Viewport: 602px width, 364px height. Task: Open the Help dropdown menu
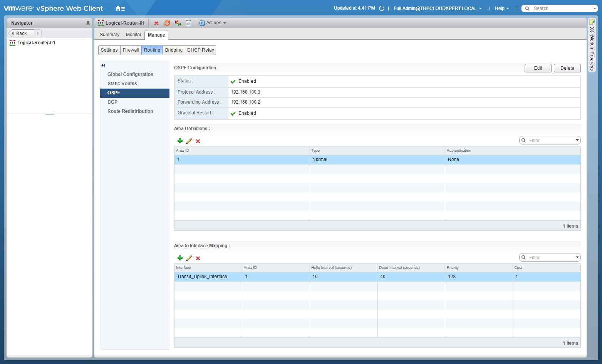point(501,8)
